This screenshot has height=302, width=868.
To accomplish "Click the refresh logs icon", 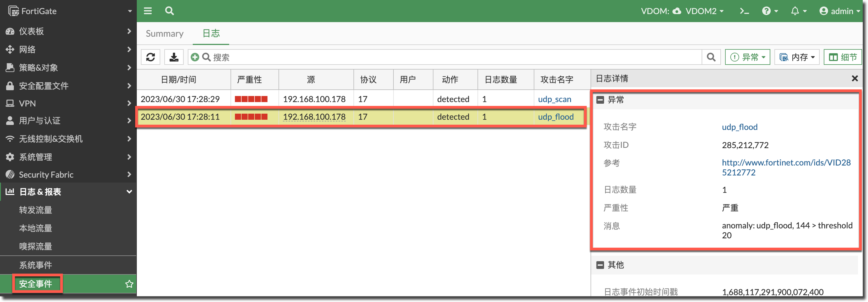I will click(150, 57).
